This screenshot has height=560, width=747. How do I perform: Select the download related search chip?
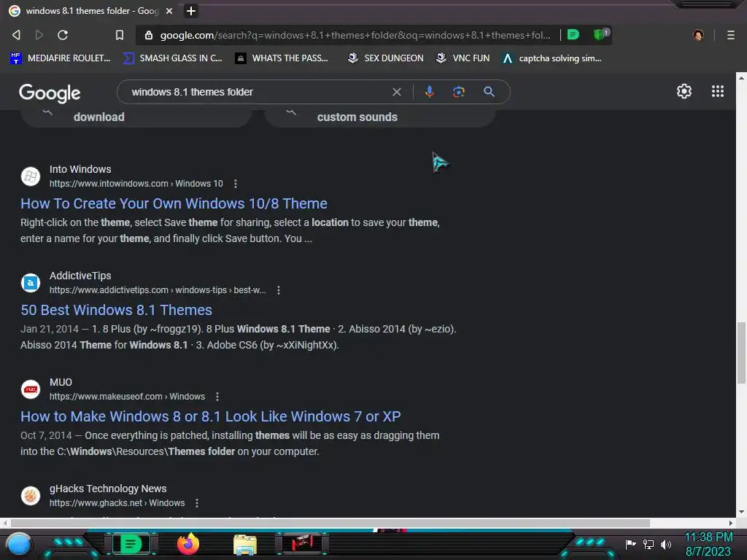coord(136,117)
